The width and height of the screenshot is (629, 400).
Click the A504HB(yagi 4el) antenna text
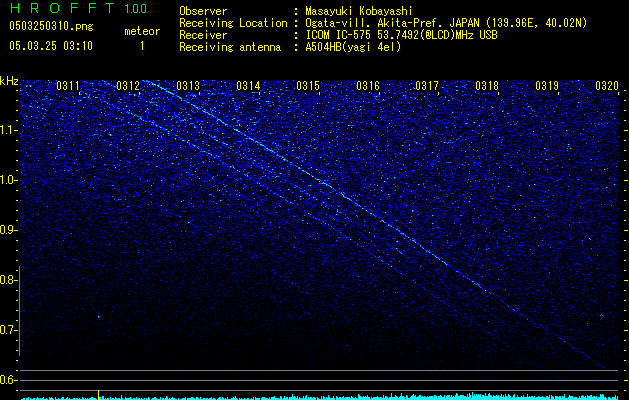tap(353, 47)
